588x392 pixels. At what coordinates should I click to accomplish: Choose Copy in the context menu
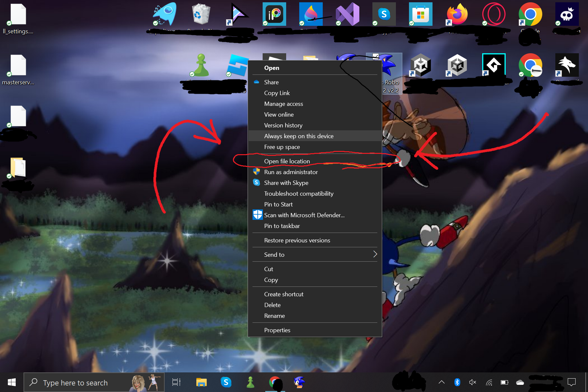coord(315,280)
